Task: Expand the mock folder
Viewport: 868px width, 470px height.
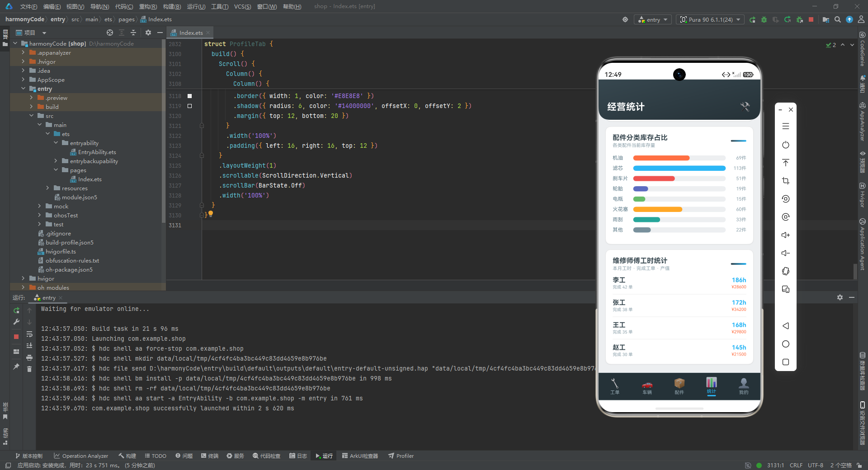Action: (39, 206)
